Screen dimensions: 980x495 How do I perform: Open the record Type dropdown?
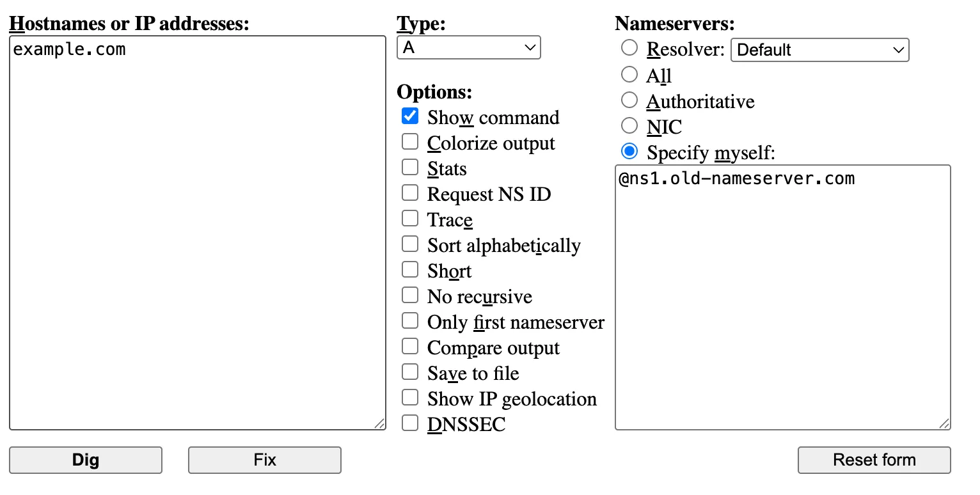pos(469,47)
